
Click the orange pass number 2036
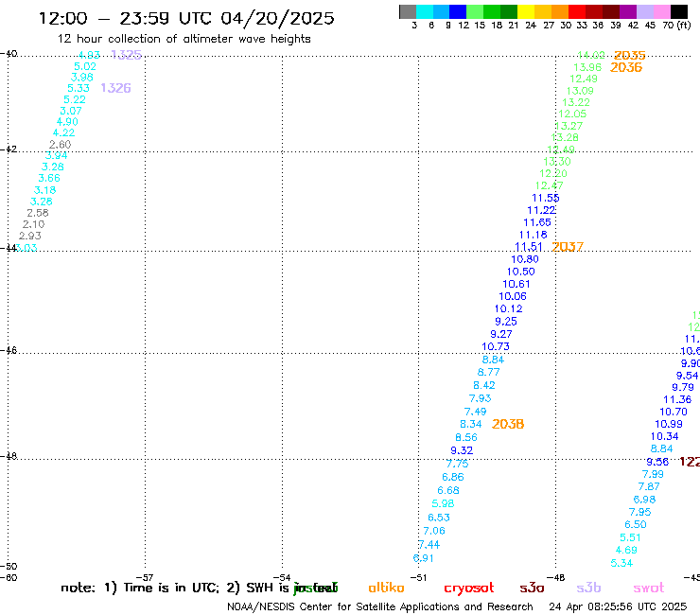coord(626,67)
